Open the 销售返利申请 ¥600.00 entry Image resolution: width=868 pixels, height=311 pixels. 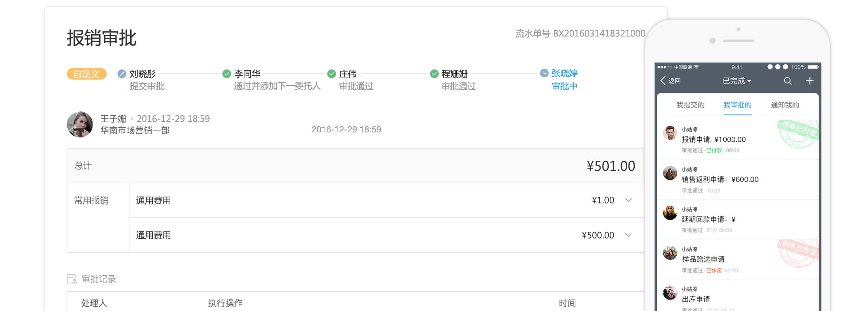720,179
